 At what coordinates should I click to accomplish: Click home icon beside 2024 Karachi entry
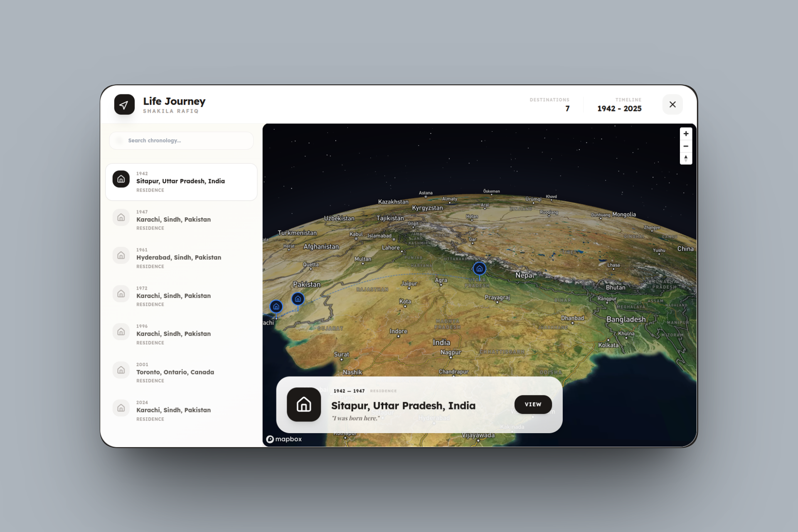coord(121,408)
